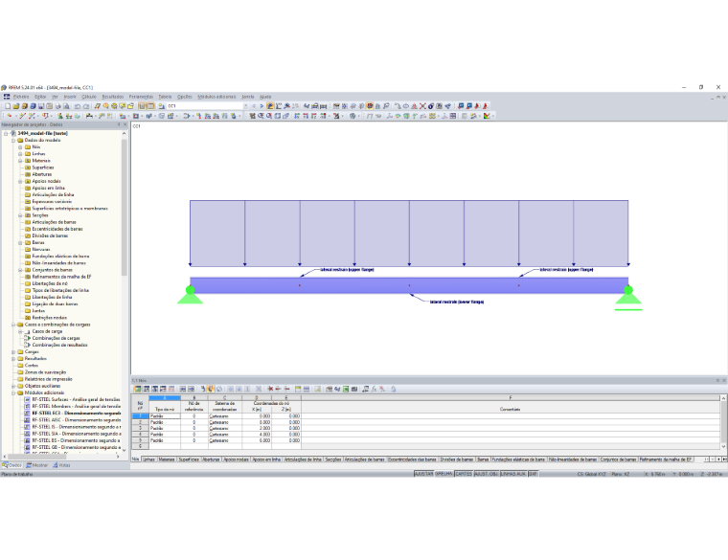The image size is (728, 560).
Task: Click the Open file folder icon
Action: click(15, 106)
